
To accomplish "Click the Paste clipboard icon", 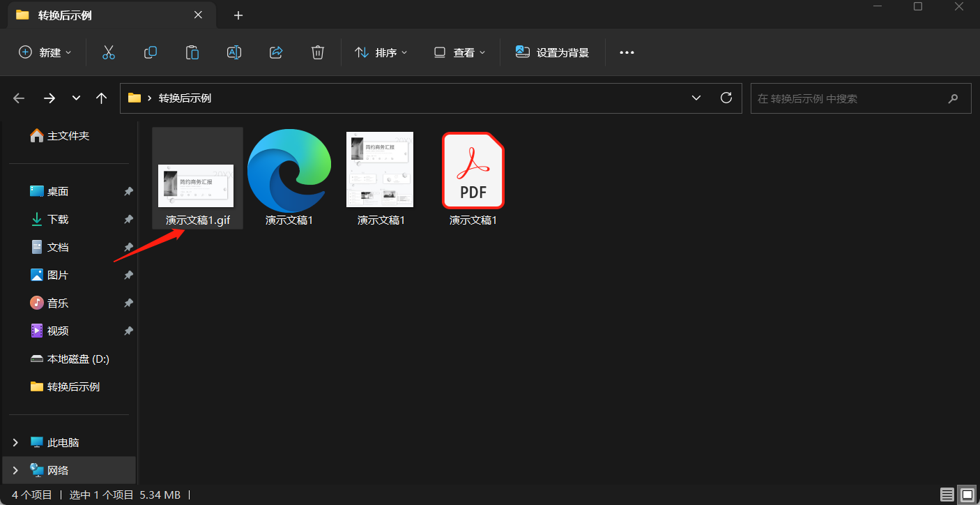I will (192, 52).
